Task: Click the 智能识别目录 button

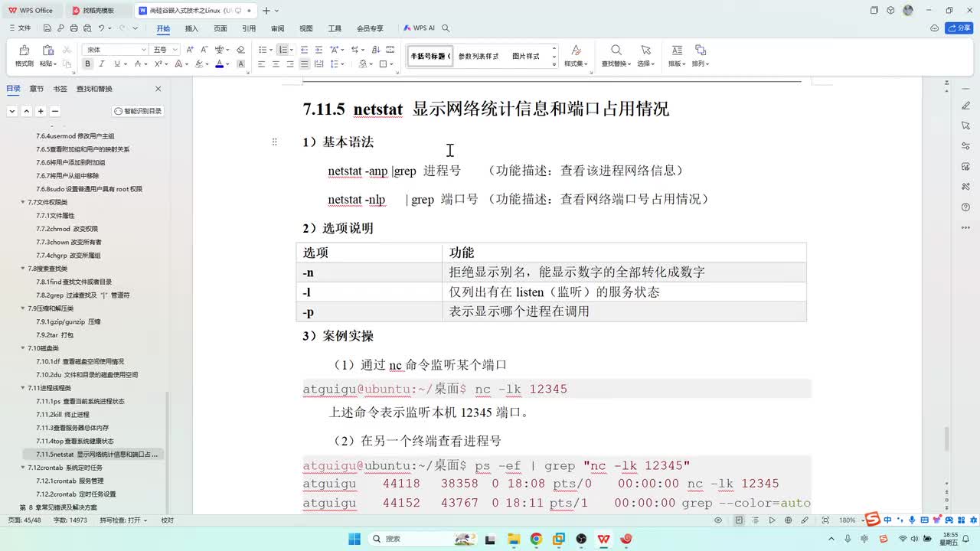Action: click(x=139, y=111)
